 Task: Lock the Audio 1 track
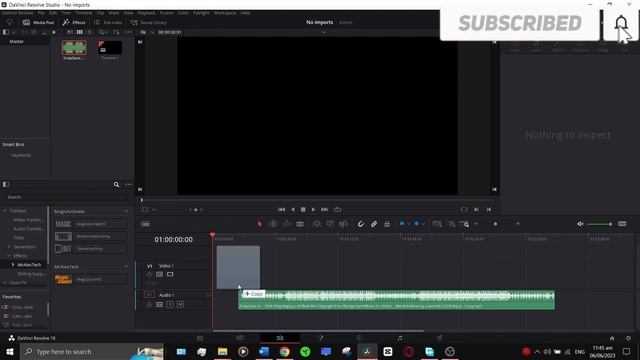click(149, 304)
